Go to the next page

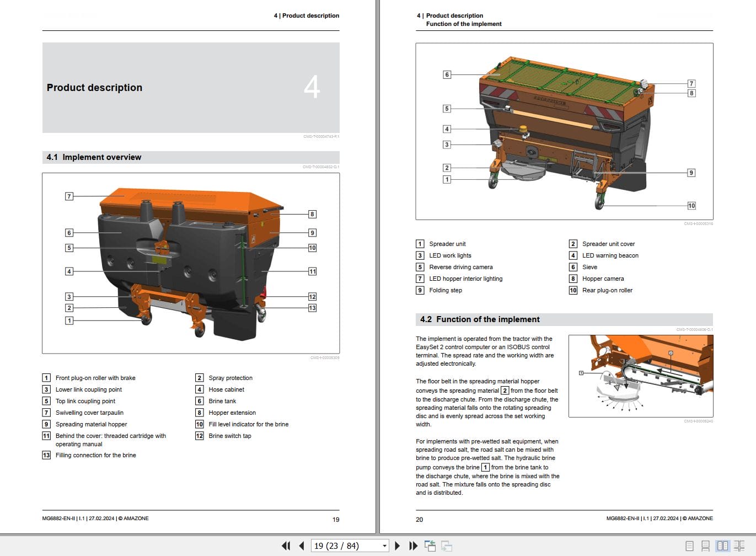point(397,546)
